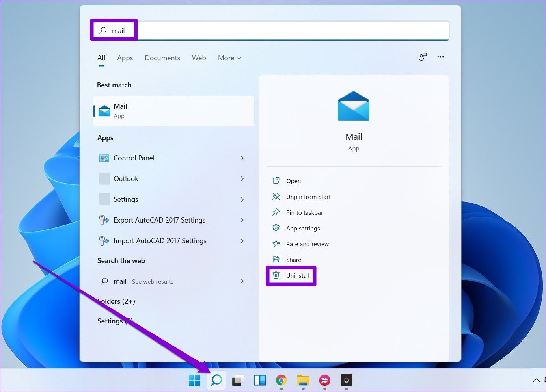Click the Import AutoCAD 2017 Settings icon
Screen dimensions: 546x392
104,240
